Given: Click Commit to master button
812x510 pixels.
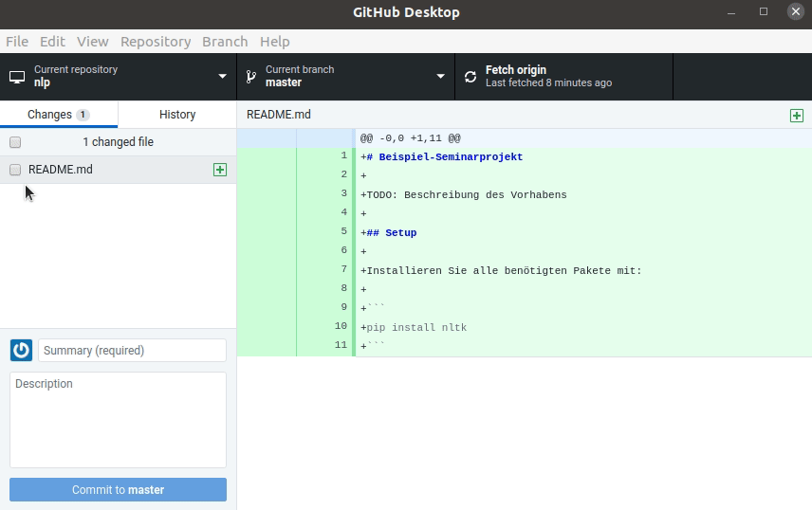Looking at the screenshot, I should 118,490.
